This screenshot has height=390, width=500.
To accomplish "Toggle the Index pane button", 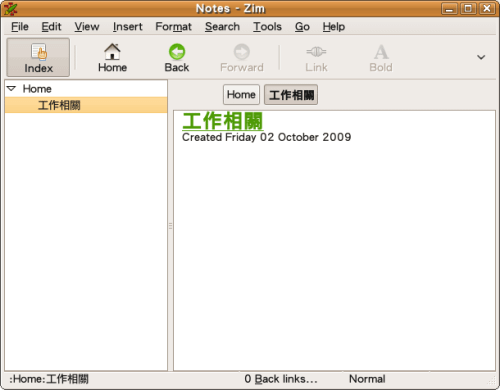I will (x=38, y=57).
